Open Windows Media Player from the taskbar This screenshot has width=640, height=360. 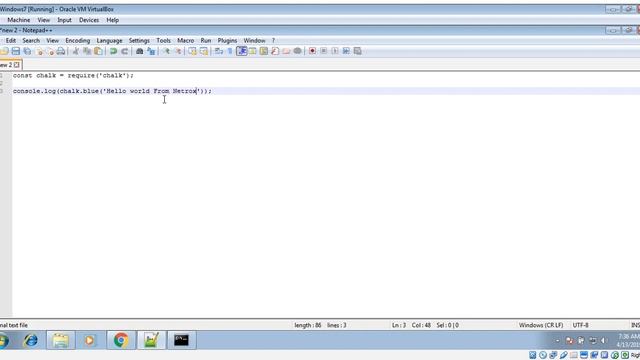point(89,340)
